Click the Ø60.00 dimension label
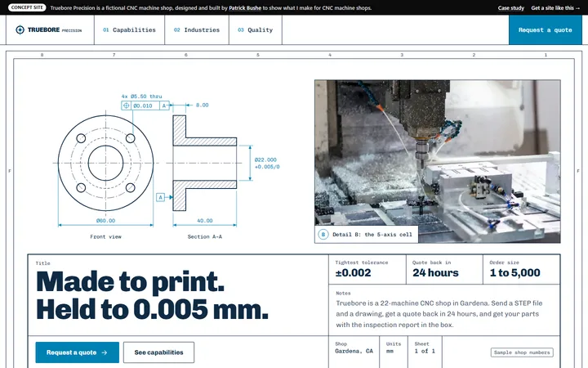This screenshot has width=588, height=368. coord(105,221)
